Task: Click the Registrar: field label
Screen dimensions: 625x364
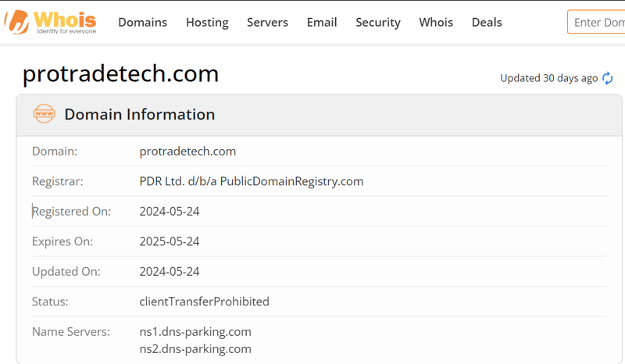Action: [x=57, y=181]
